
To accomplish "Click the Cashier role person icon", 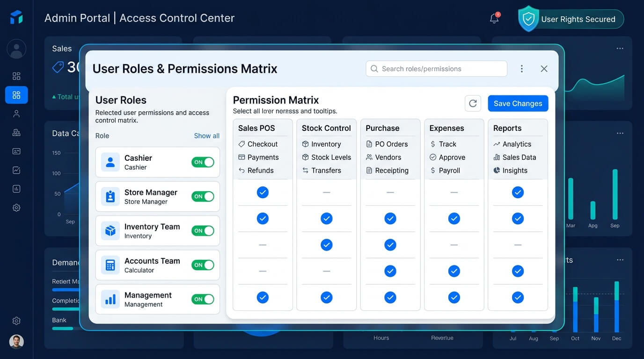I will point(110,162).
